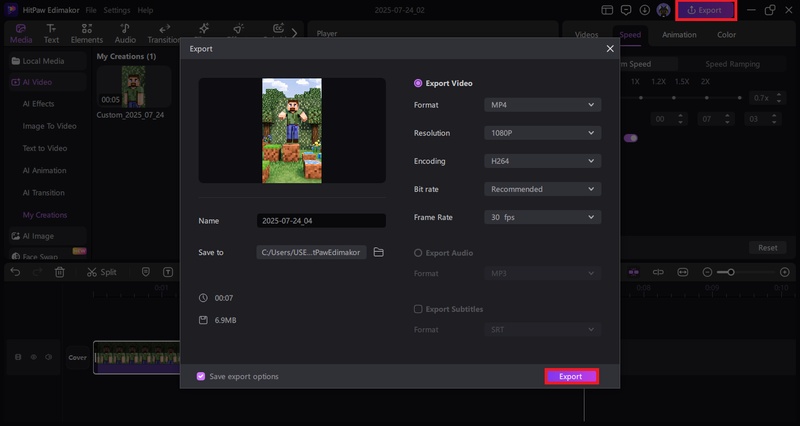Screen dimensions: 800x426
Task: Select Image To Video in the sidebar
Action: click(49, 126)
